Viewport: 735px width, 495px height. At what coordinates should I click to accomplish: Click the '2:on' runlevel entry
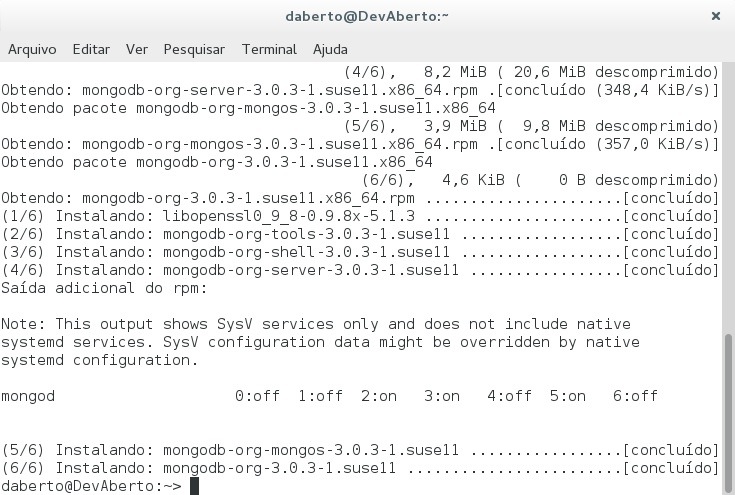(379, 396)
